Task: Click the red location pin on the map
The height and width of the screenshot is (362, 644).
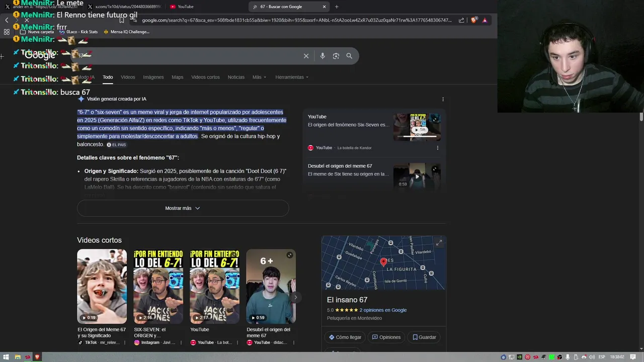Action: pos(383,261)
